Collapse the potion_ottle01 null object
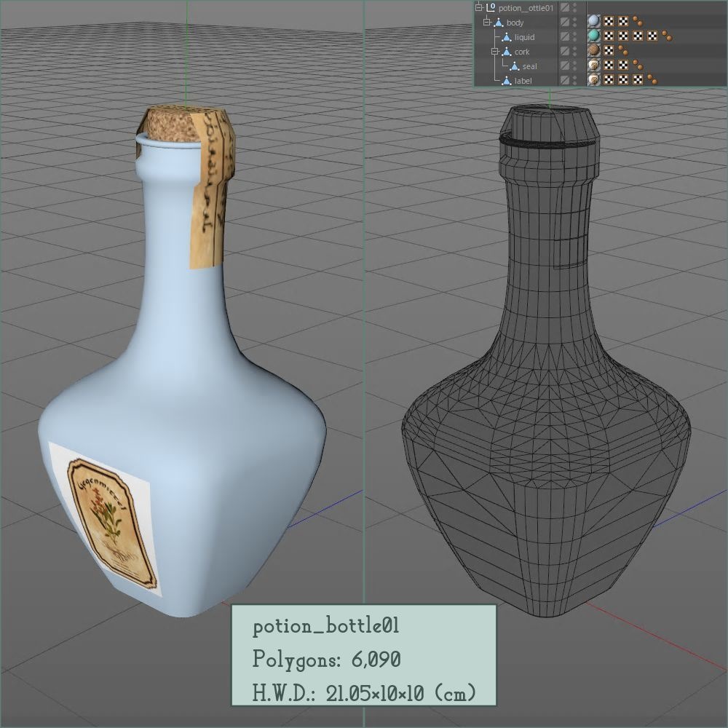 pyautogui.click(x=479, y=7)
